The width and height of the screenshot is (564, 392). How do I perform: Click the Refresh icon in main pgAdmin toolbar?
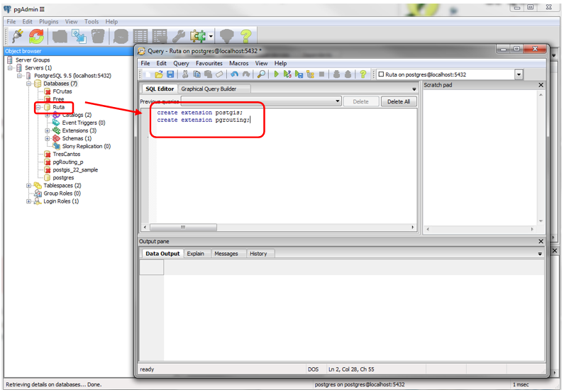[x=37, y=35]
